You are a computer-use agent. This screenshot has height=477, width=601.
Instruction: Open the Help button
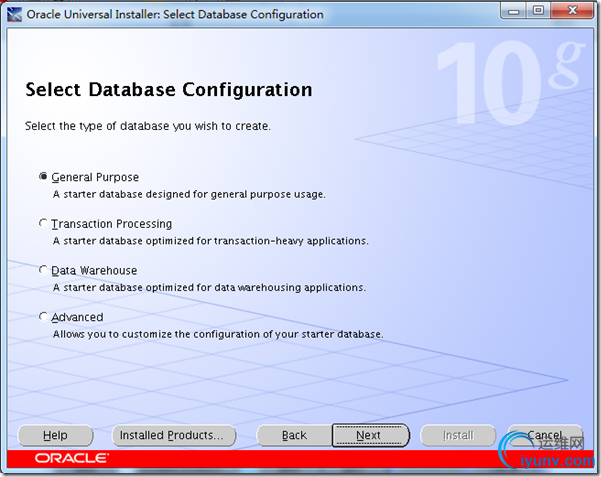56,435
